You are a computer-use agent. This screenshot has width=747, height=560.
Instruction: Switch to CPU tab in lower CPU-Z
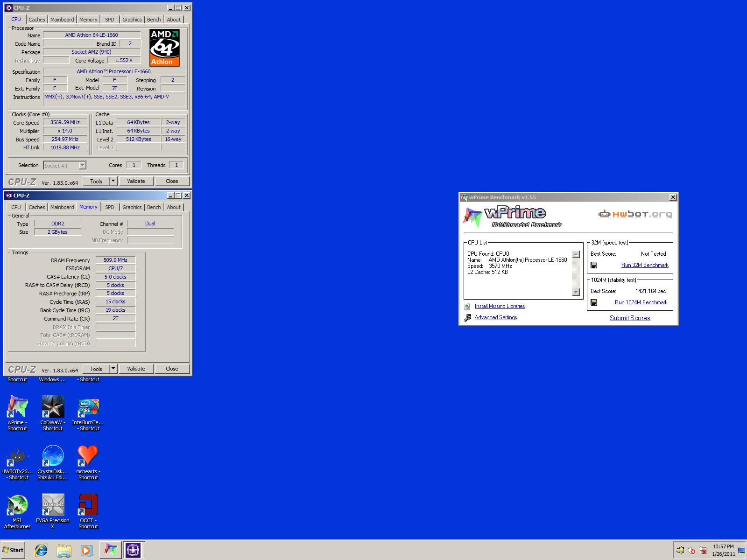(16, 207)
